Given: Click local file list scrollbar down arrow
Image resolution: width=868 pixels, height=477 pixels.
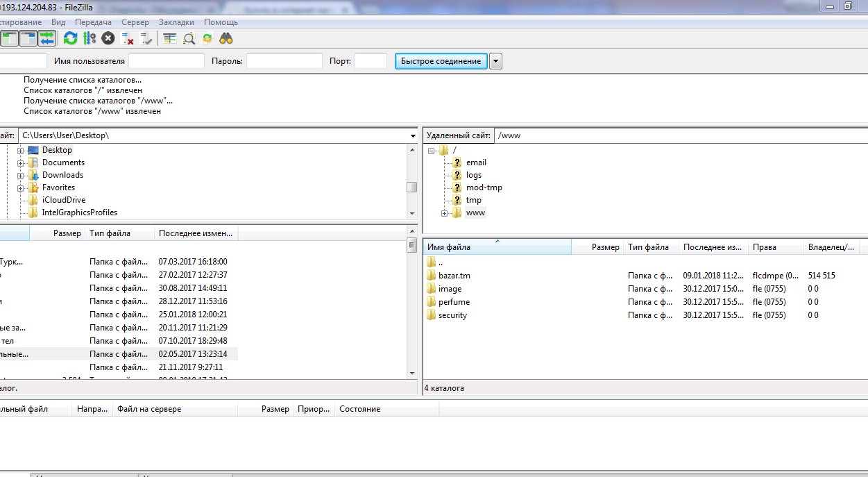Looking at the screenshot, I should 412,374.
